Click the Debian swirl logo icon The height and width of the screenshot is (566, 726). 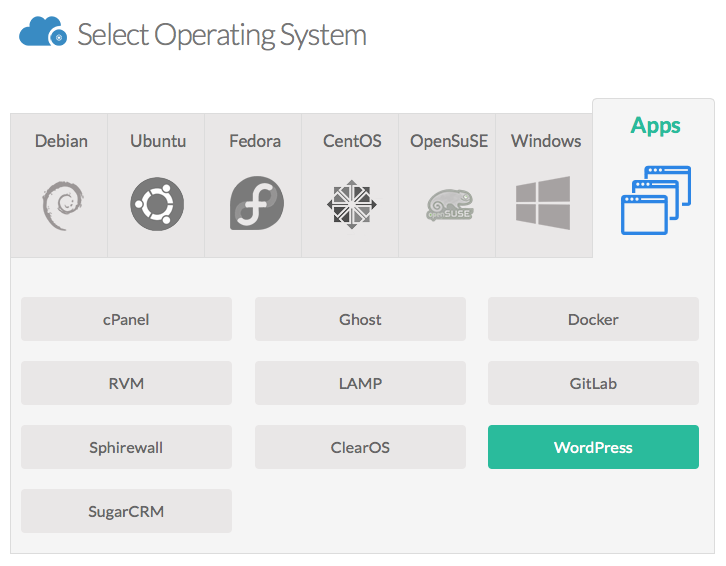pyautogui.click(x=63, y=206)
